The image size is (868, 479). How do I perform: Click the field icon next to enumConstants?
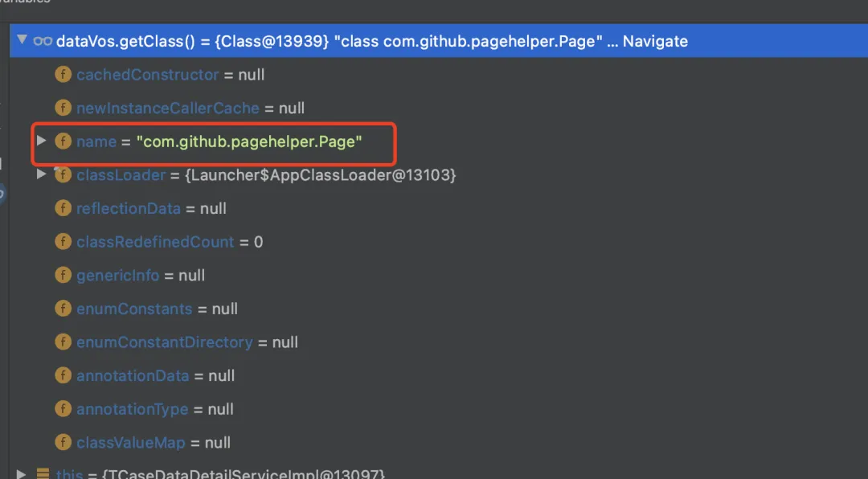[63, 309]
